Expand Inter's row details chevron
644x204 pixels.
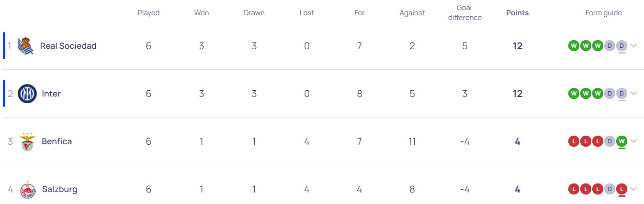pos(634,94)
